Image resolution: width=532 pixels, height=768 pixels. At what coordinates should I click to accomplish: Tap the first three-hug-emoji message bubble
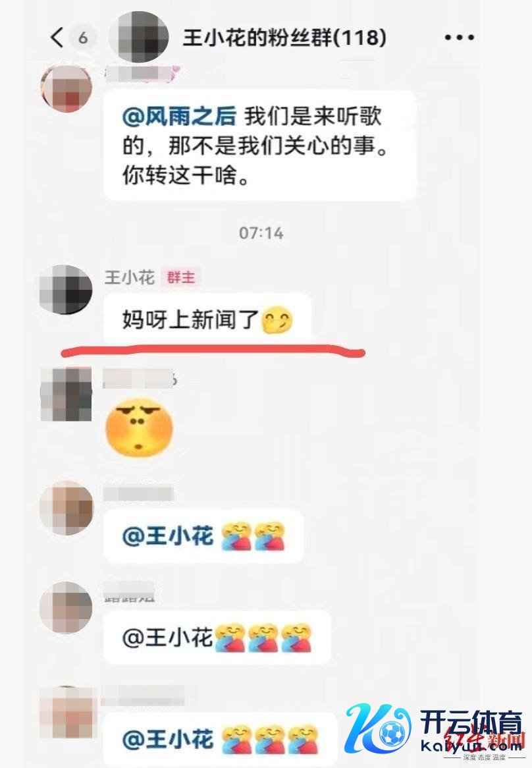[x=217, y=637]
